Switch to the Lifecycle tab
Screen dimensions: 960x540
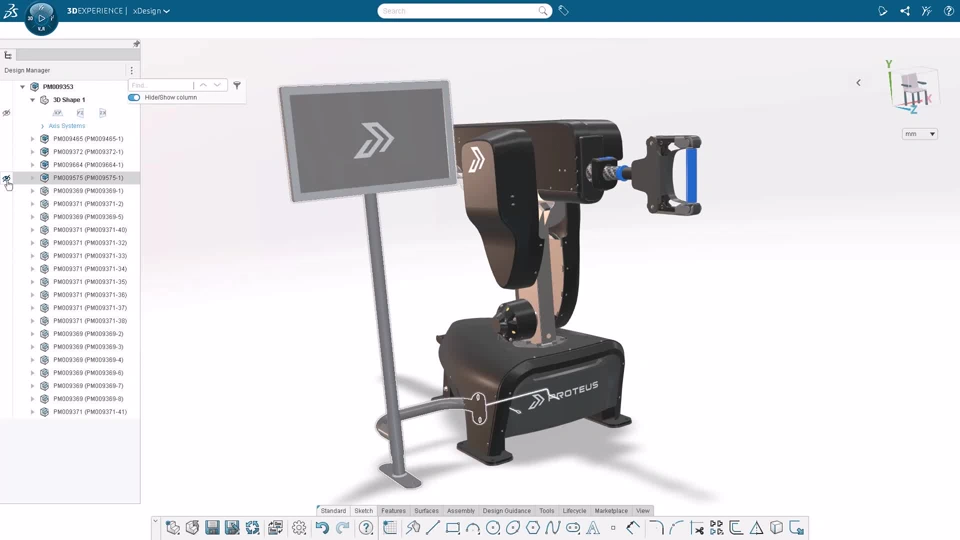tap(574, 511)
